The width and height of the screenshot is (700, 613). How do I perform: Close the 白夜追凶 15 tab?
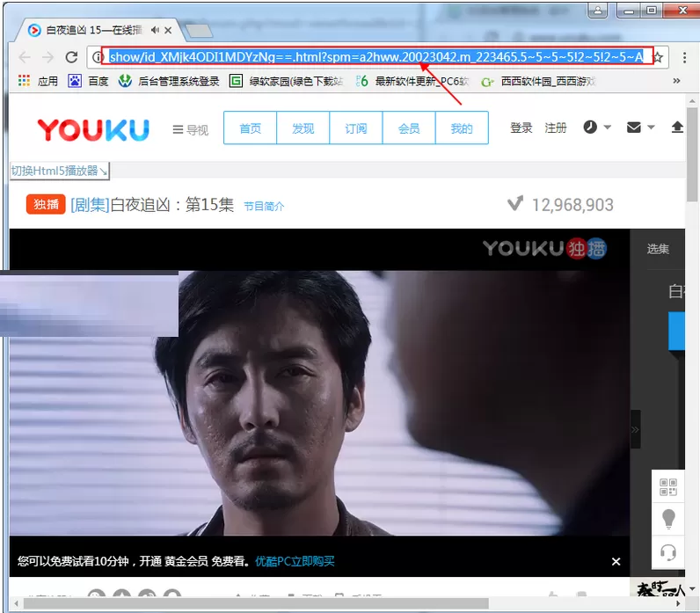point(168,31)
